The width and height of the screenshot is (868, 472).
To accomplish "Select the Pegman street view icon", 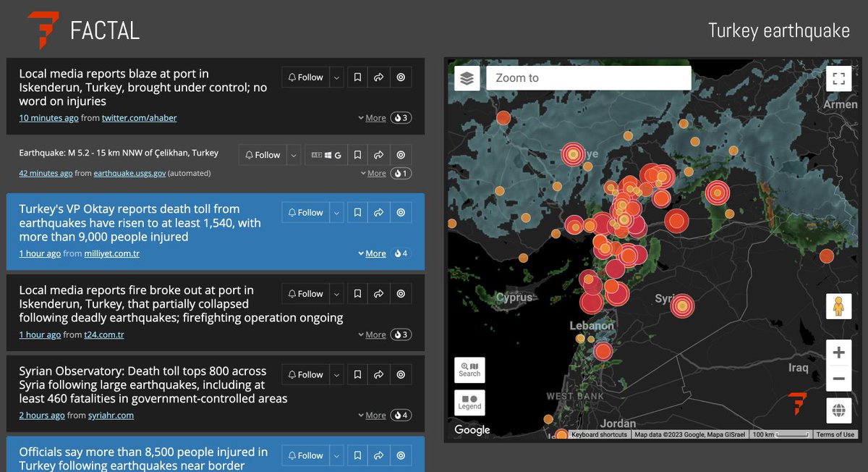I will click(838, 306).
